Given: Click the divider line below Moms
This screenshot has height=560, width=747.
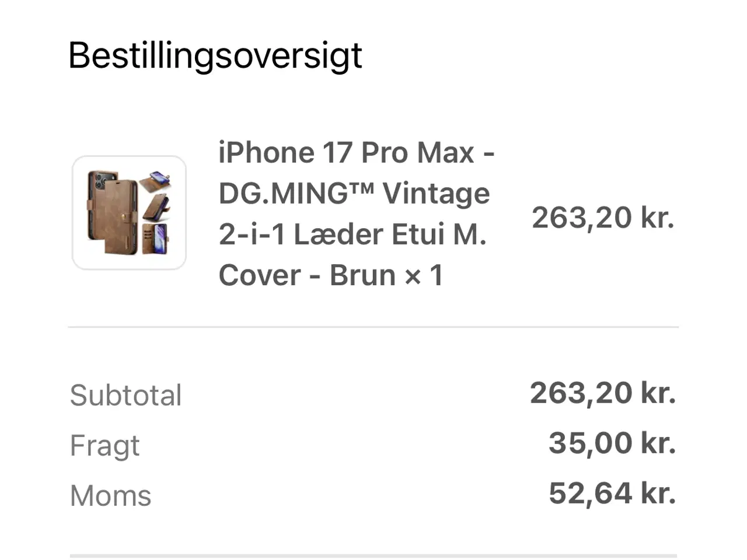Looking at the screenshot, I should pyautogui.click(x=373, y=555).
